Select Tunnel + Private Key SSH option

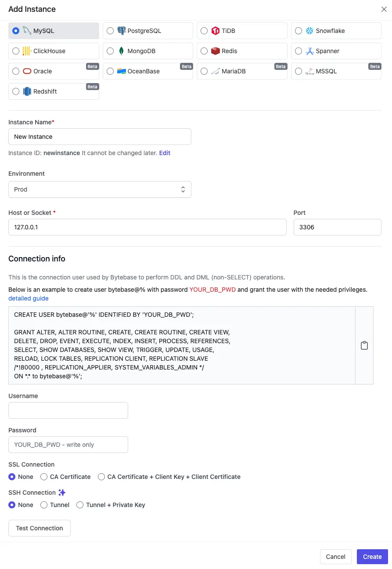pyautogui.click(x=80, y=505)
